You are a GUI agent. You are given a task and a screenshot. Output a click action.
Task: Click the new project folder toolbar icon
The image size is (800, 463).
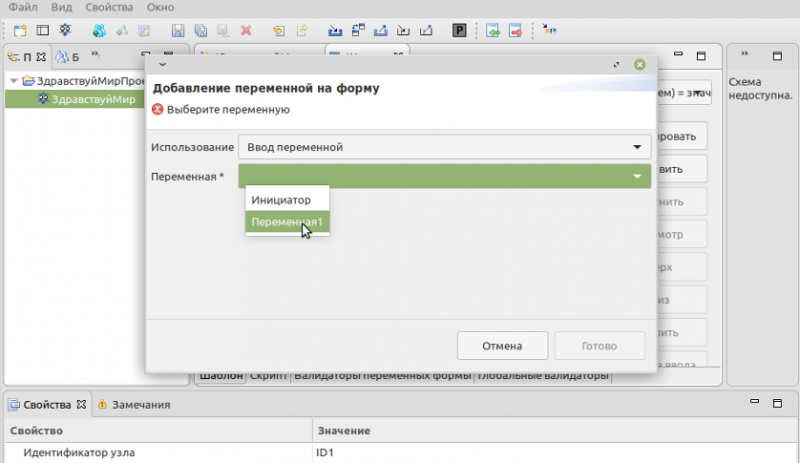tap(20, 31)
